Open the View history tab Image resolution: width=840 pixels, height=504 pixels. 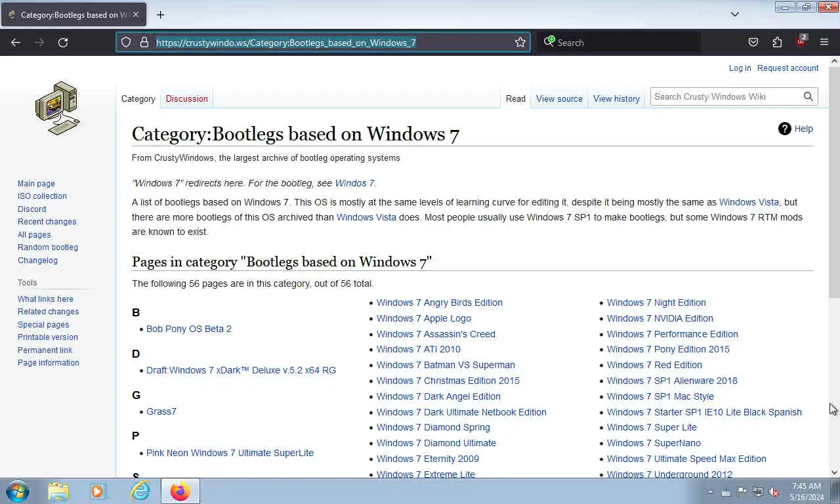tap(616, 98)
